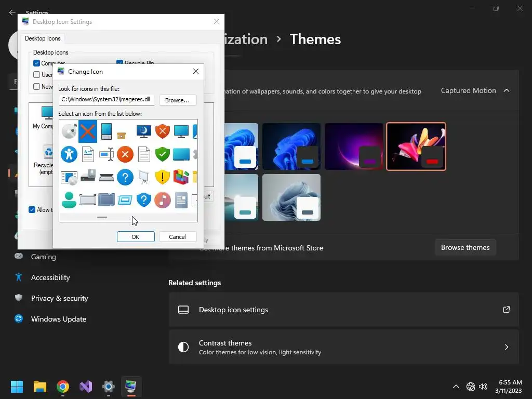Choose the gray news document icon
532x399 pixels.
coord(181,200)
